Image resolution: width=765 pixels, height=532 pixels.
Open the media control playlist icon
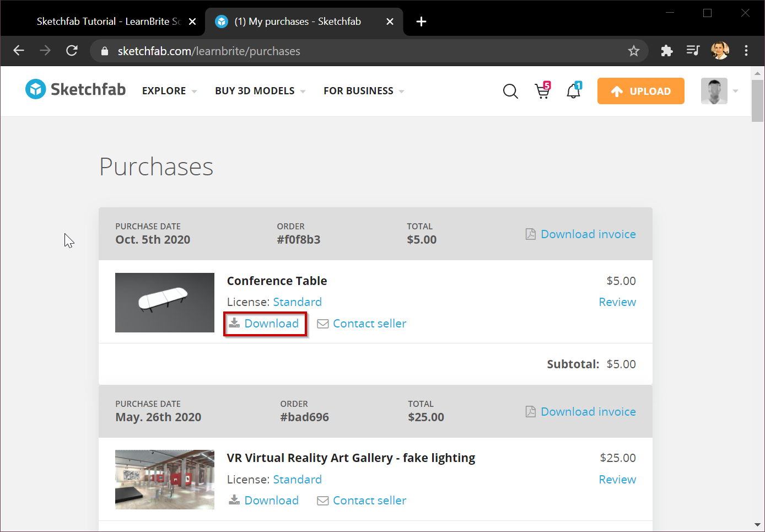pyautogui.click(x=693, y=51)
